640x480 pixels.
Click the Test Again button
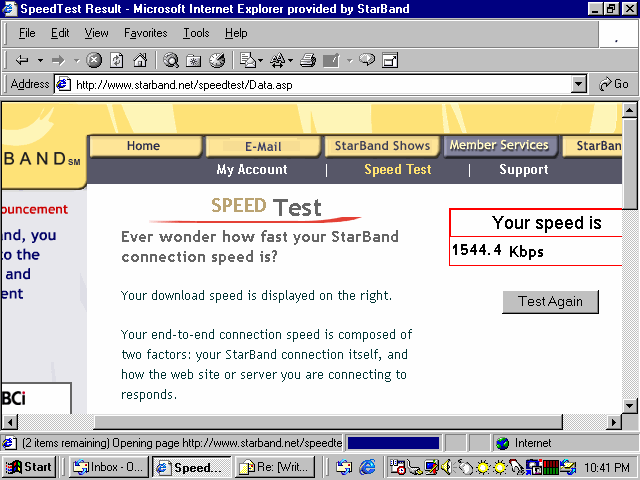coord(550,302)
